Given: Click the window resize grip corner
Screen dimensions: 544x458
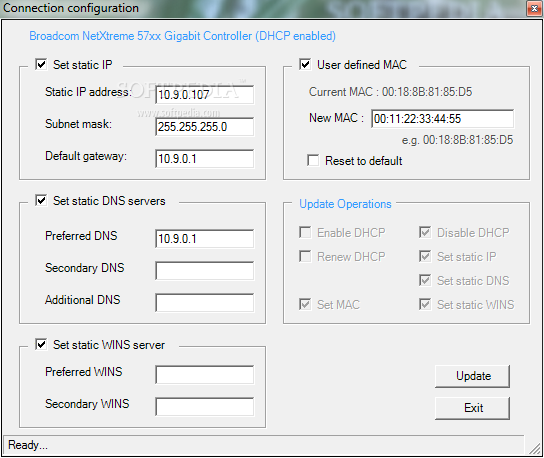Looking at the screenshot, I should coord(535,448).
